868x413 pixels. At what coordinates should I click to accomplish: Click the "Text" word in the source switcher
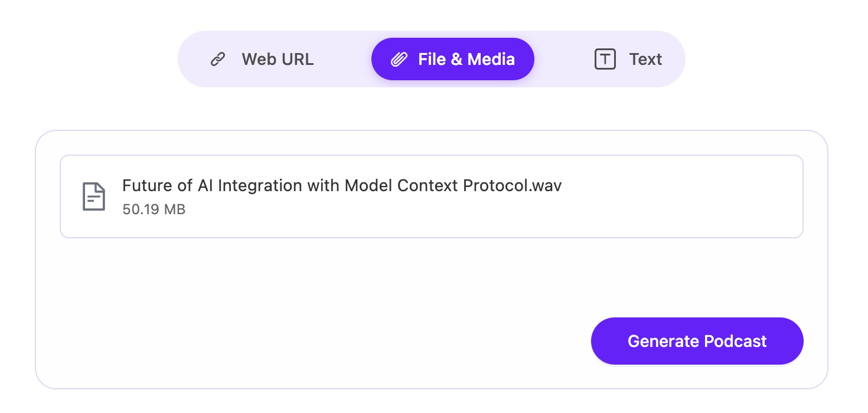coord(645,60)
